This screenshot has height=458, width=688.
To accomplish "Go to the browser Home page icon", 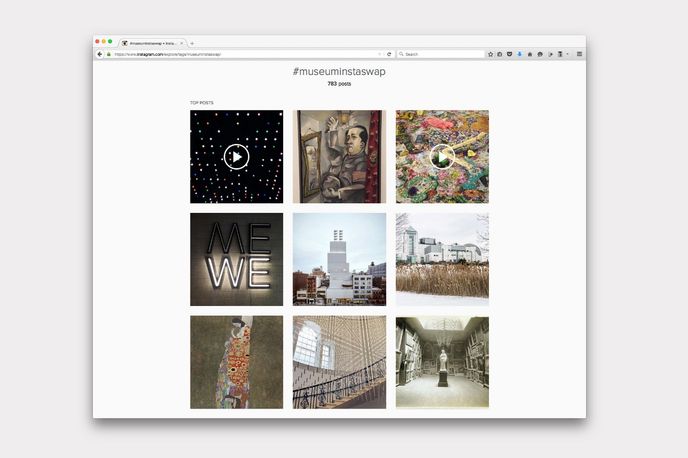I will 529,54.
